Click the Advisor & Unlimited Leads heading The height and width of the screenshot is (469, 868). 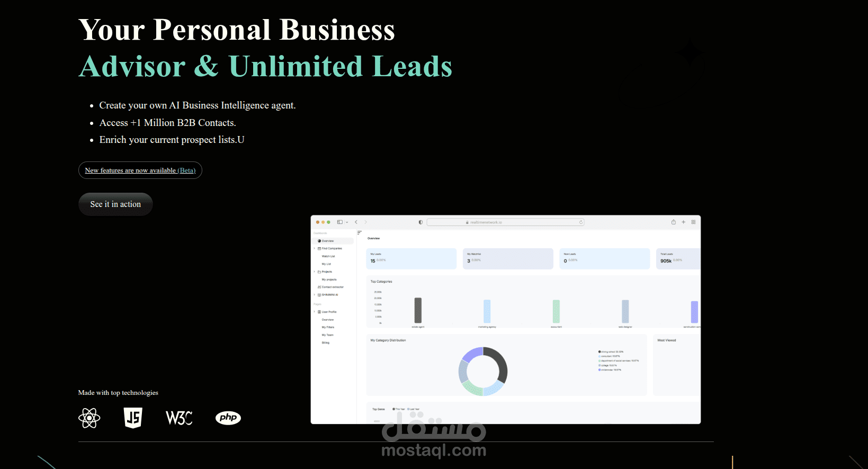pos(265,67)
